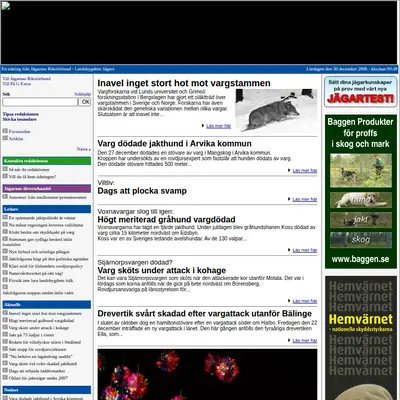Go to the Förstasidan link
This screenshot has height=400, width=400.
click(x=20, y=132)
